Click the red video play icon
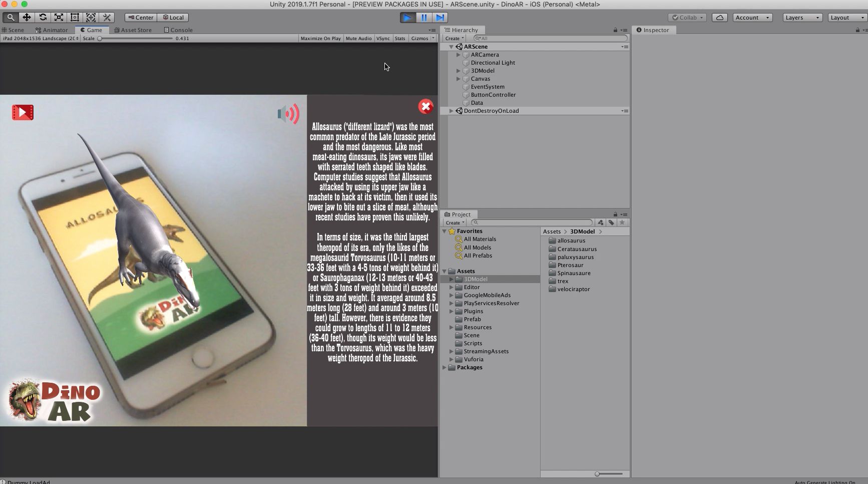Image resolution: width=868 pixels, height=484 pixels. point(23,112)
